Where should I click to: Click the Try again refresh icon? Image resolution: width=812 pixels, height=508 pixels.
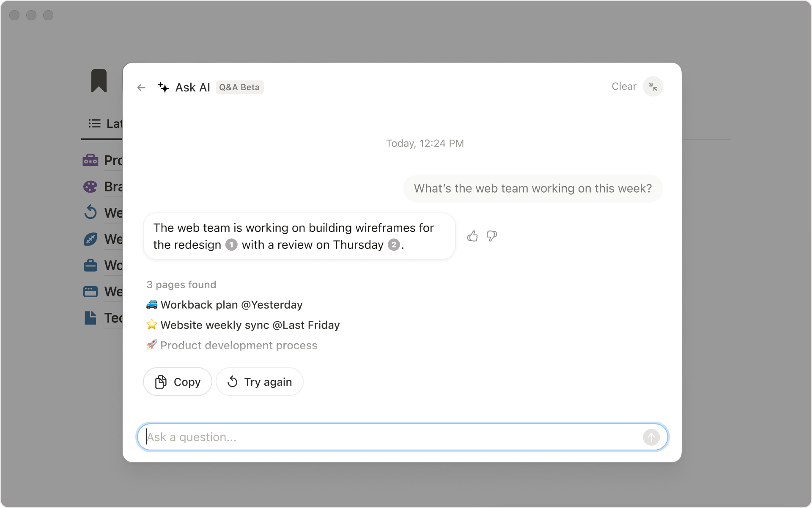point(233,381)
